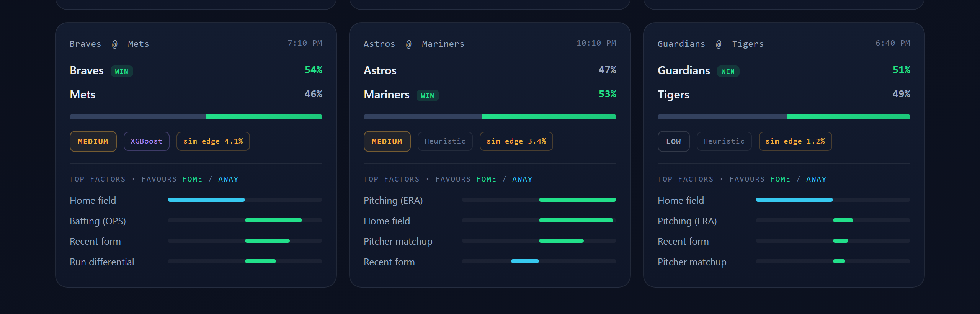Click the sim edge 3.4% chip
Viewport: 980px width, 314px height.
pyautogui.click(x=516, y=141)
